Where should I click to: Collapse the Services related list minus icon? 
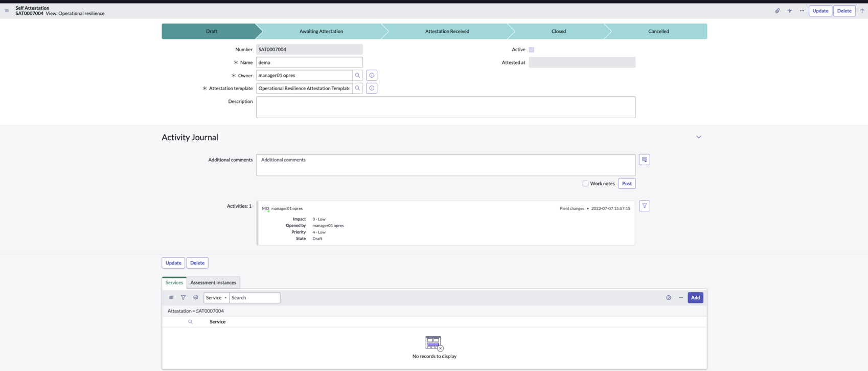click(x=680, y=298)
